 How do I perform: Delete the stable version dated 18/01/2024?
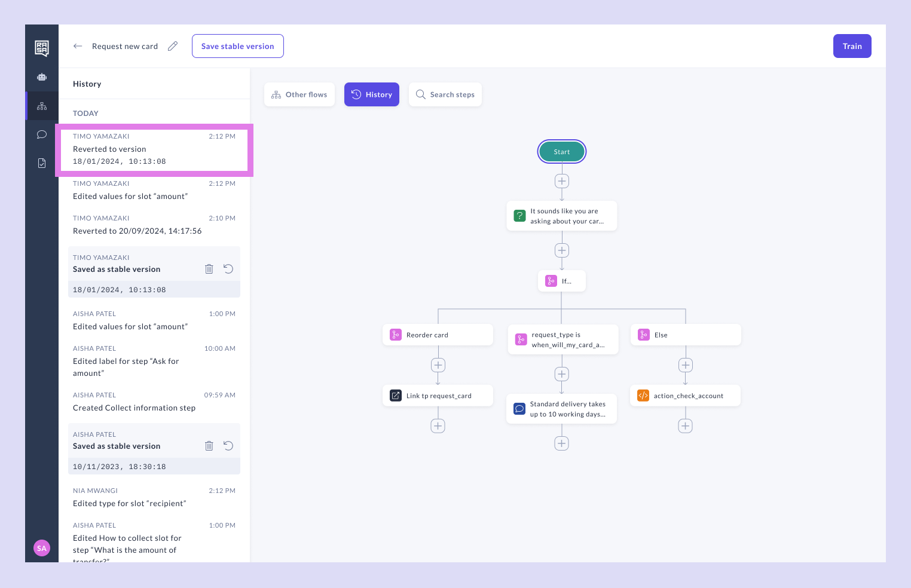(209, 269)
